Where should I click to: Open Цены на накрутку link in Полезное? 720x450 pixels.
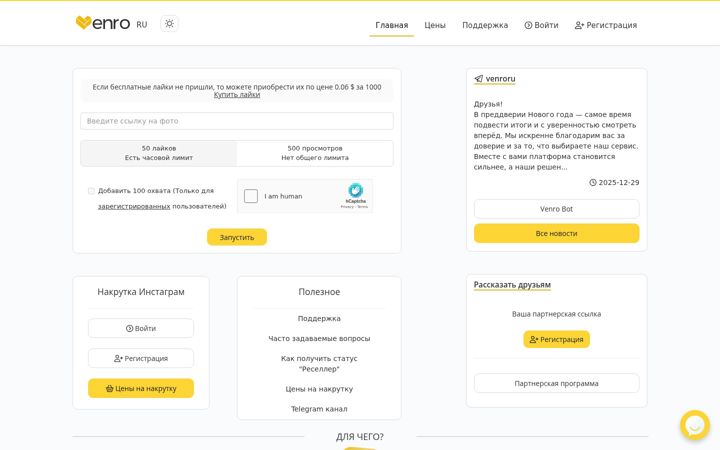click(319, 389)
